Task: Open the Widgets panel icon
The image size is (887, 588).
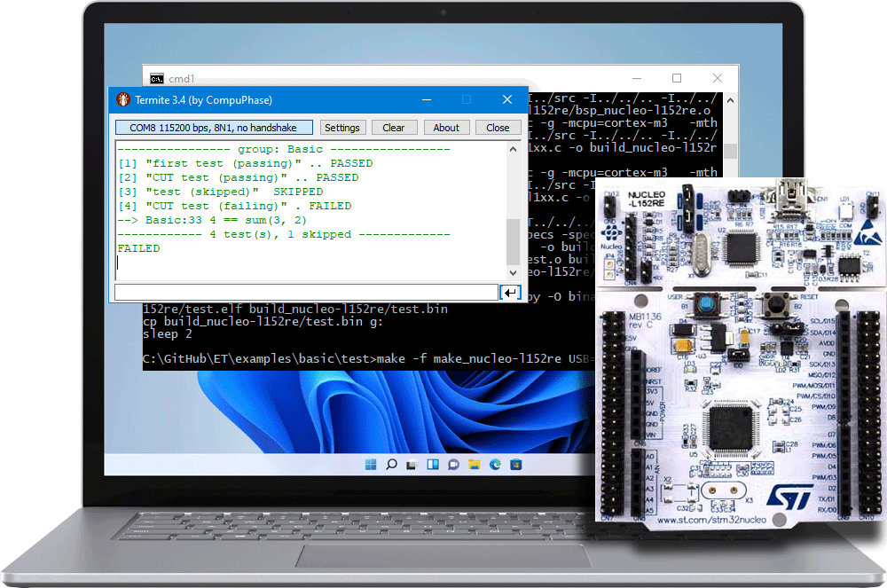Action: coord(433,464)
